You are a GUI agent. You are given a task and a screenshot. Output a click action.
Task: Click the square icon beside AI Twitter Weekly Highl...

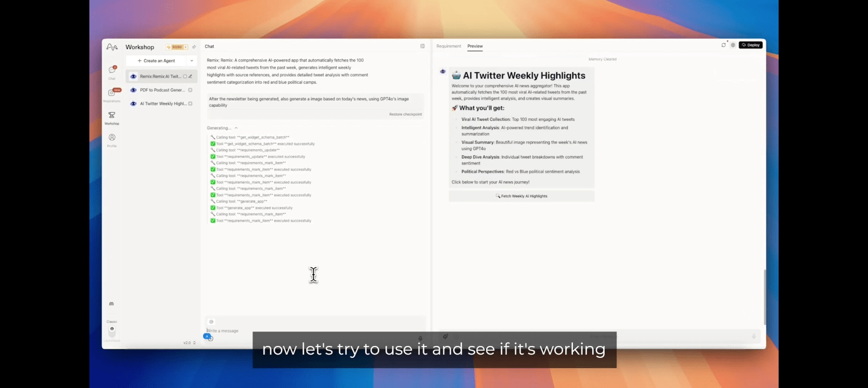[190, 103]
